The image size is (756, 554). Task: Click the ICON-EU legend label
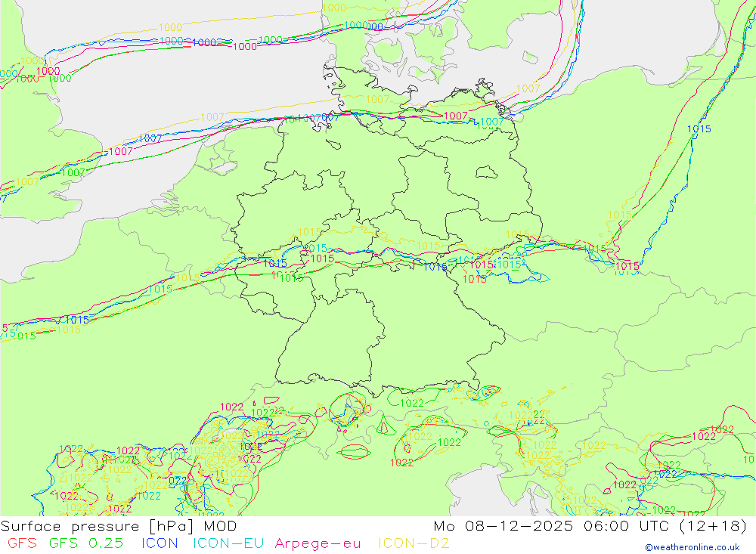[228, 543]
